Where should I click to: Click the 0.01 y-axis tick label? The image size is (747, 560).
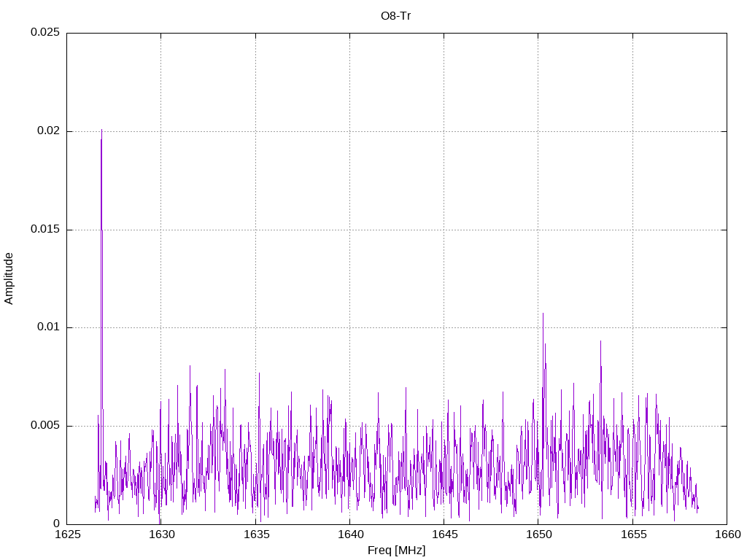(47, 327)
